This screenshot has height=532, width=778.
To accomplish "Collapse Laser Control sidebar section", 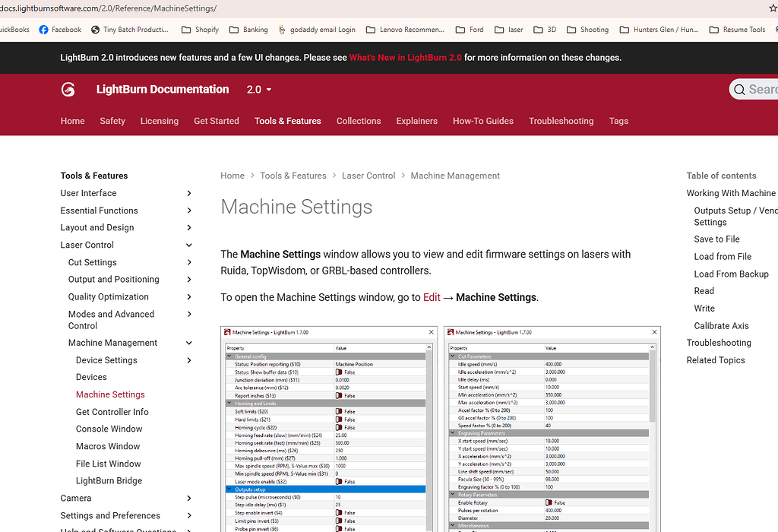I will [x=189, y=245].
